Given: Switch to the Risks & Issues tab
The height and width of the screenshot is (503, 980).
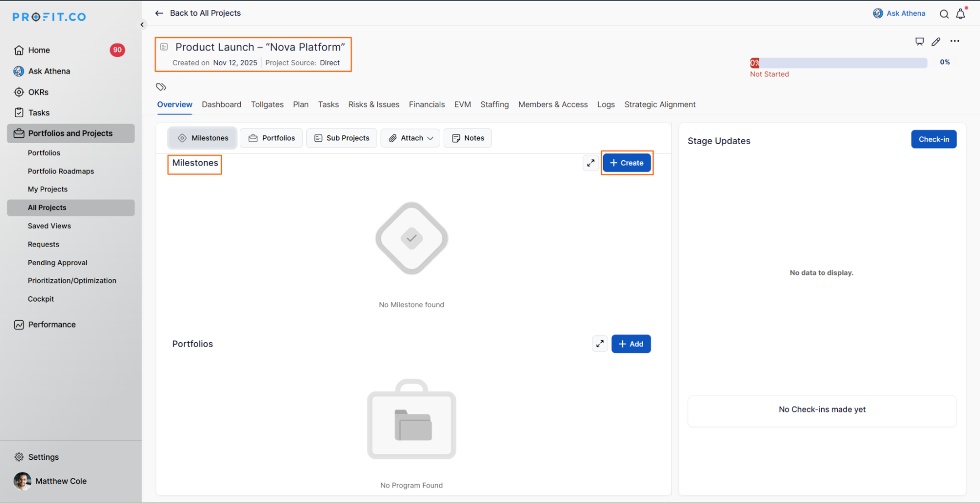Looking at the screenshot, I should [x=374, y=104].
